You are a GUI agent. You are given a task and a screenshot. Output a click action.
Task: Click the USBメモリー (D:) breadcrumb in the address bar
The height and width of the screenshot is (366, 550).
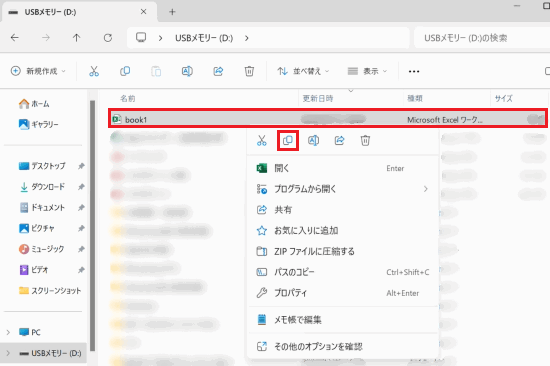(x=204, y=38)
